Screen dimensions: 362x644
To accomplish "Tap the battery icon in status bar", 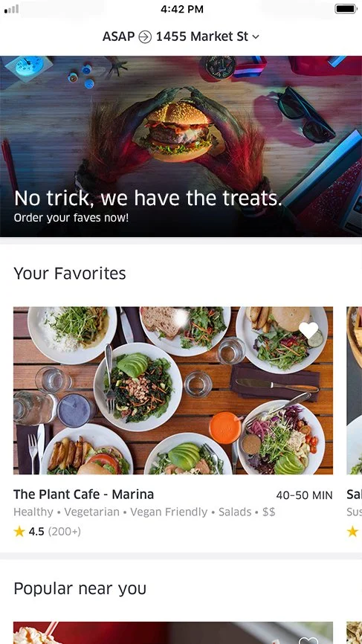I will (346, 9).
